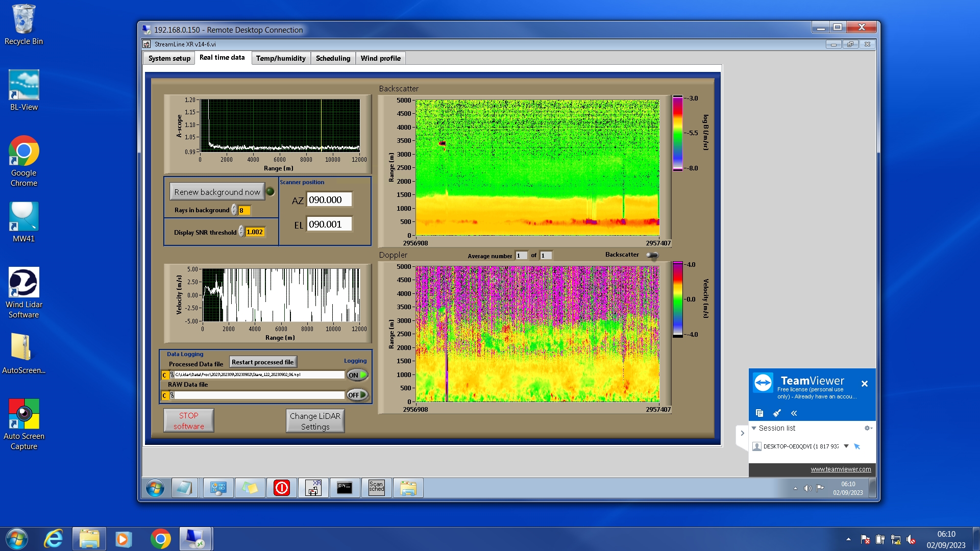Screen dimensions: 980x551
Task: Click the Backscatter color scale bar
Action: [677, 133]
